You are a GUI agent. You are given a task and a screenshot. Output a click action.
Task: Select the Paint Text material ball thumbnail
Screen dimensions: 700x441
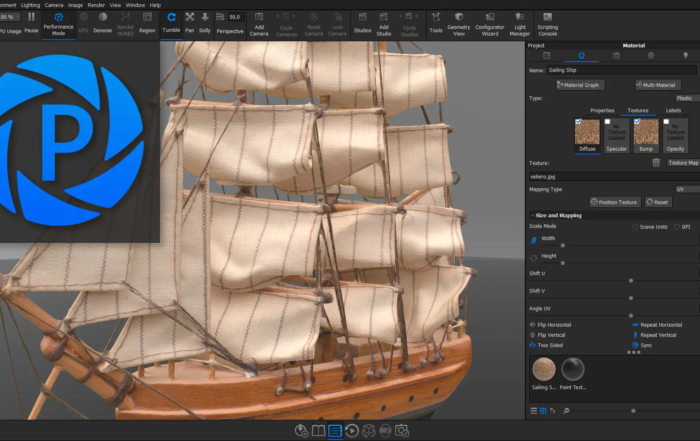(573, 369)
